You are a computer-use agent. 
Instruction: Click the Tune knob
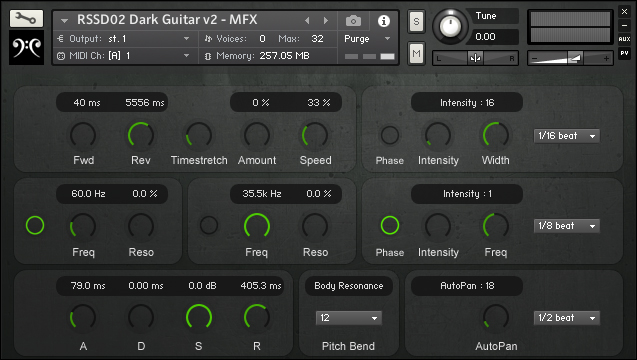pyautogui.click(x=449, y=26)
